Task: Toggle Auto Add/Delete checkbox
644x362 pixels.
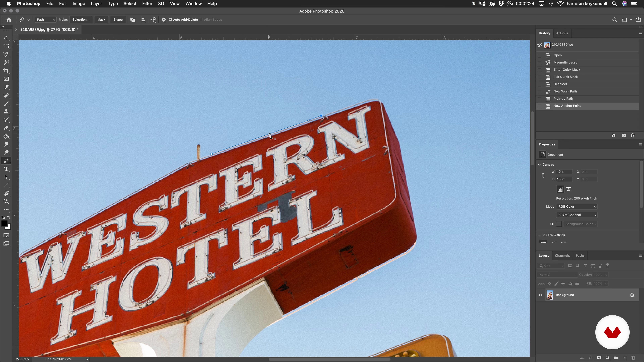Action: (170, 20)
